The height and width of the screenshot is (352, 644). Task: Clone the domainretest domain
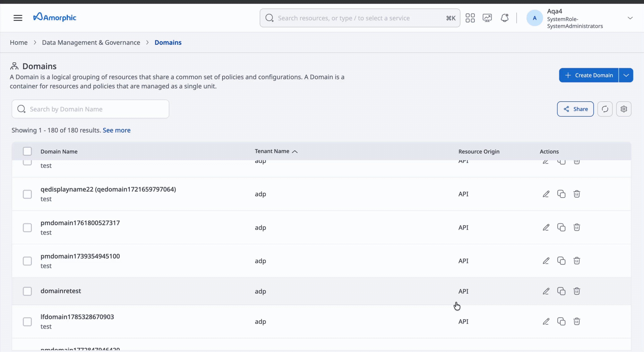[x=561, y=291]
